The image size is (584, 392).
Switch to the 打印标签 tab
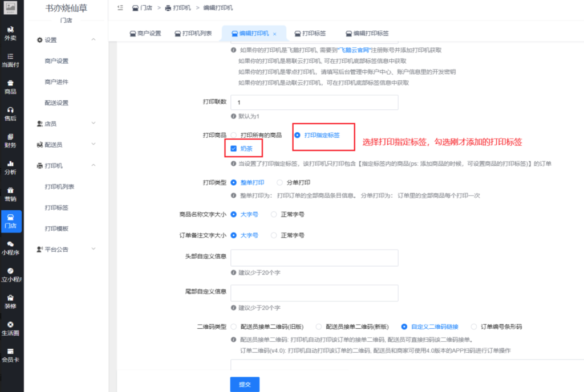tap(313, 34)
